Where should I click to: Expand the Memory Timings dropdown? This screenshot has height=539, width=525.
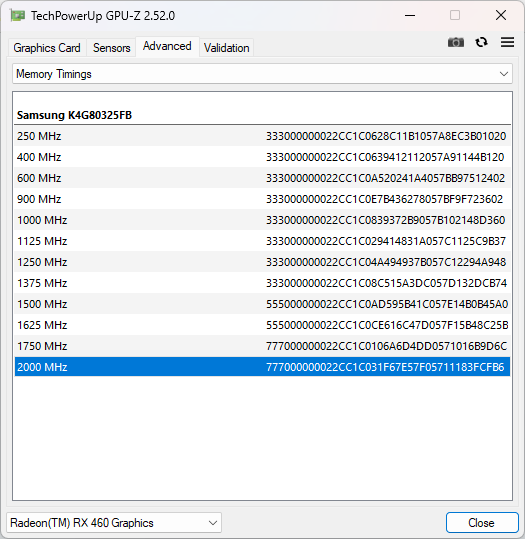[262, 74]
